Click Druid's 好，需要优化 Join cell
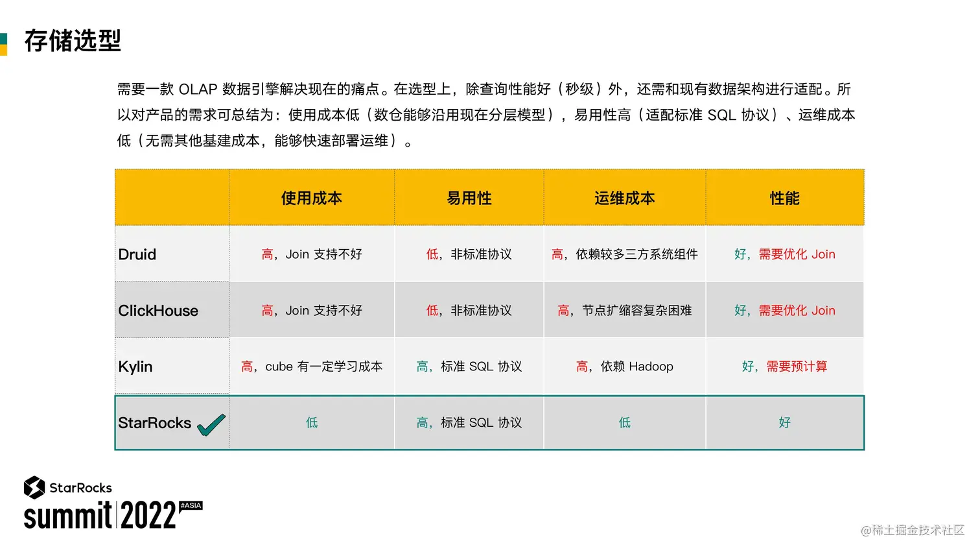Viewport: 980px width, 552px height. (785, 254)
